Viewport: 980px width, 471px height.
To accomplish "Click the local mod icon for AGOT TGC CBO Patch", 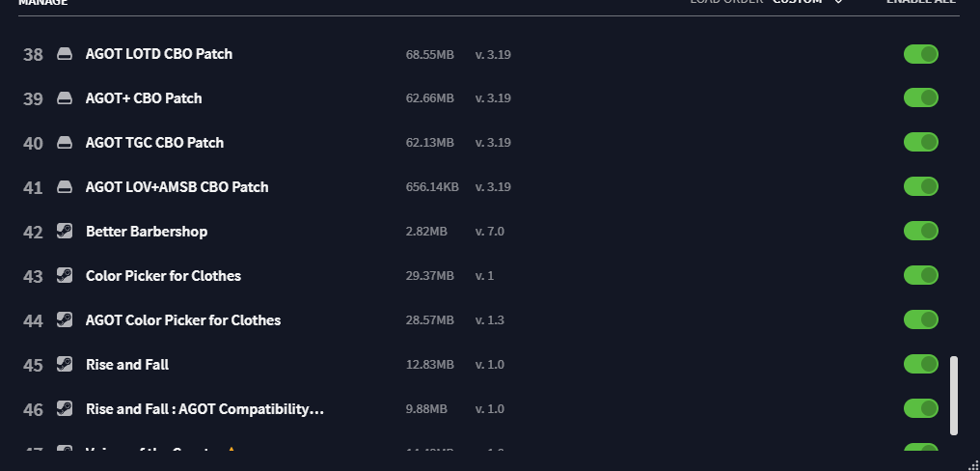I will (x=65, y=143).
